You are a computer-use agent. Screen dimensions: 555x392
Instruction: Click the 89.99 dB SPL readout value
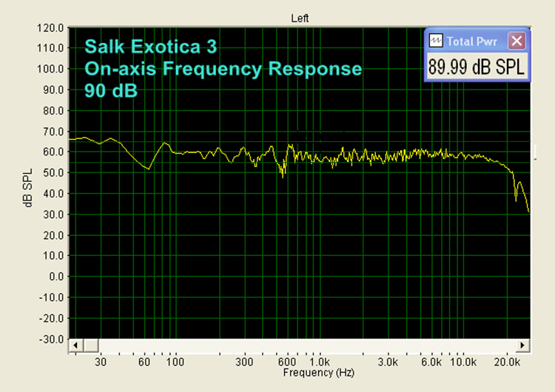tap(476, 67)
